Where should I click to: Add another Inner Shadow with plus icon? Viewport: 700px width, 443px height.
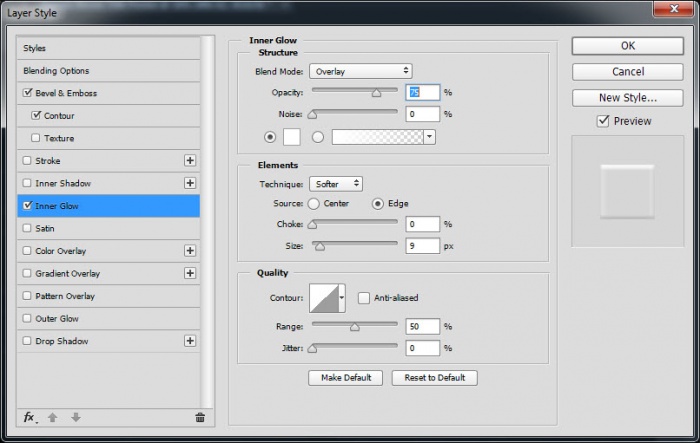(190, 183)
